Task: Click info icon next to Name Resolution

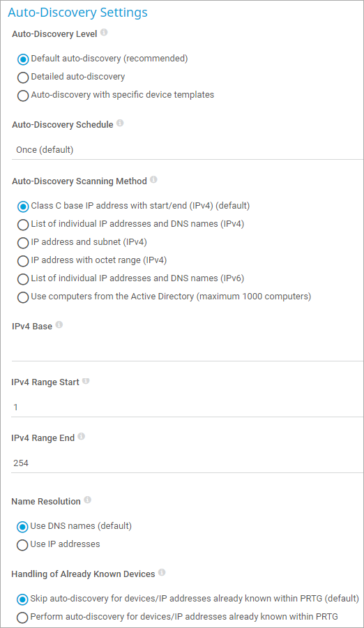Action: coord(87,500)
